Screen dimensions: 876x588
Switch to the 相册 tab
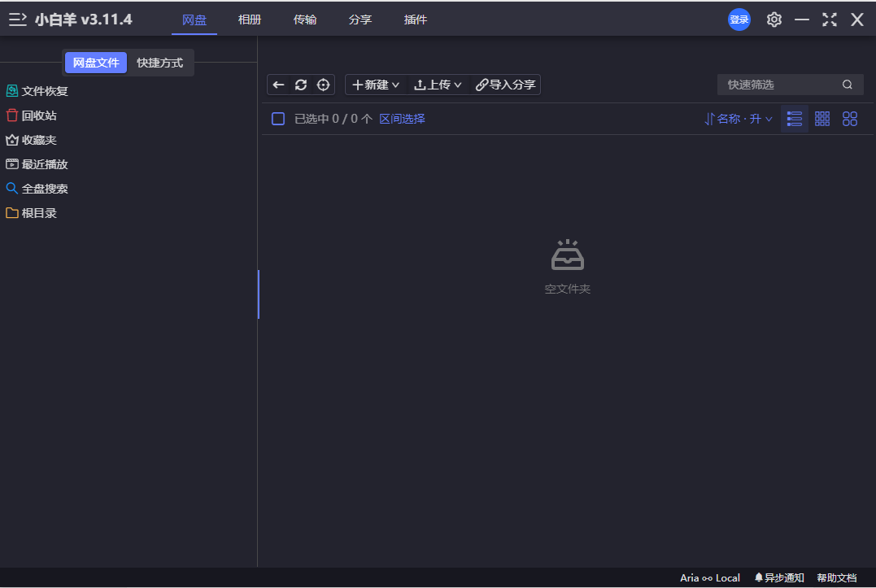250,19
